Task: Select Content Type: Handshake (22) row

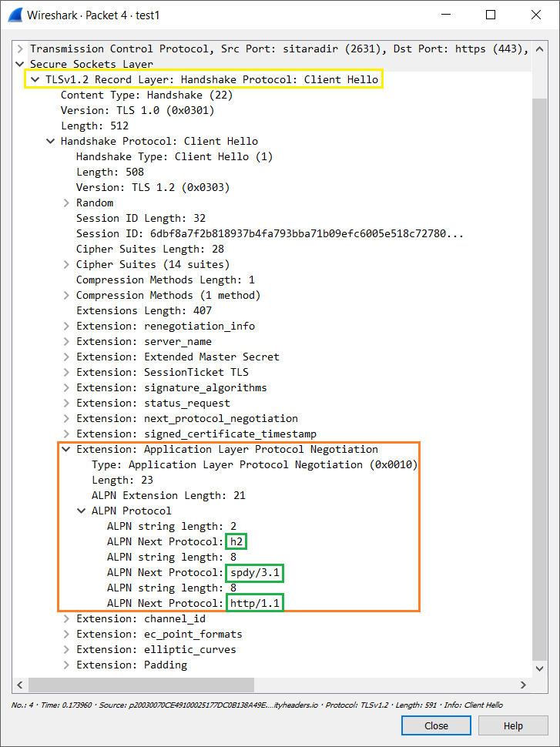Action: (147, 95)
